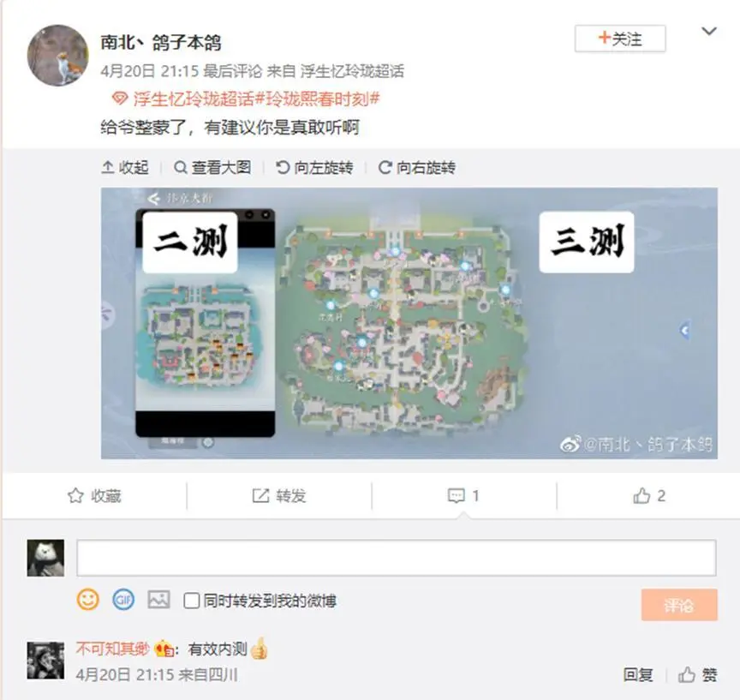Attach a picture via image icon

point(158,600)
